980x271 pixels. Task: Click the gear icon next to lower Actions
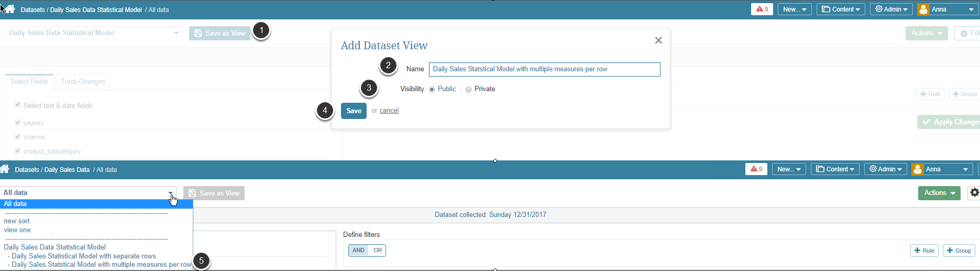(x=974, y=193)
